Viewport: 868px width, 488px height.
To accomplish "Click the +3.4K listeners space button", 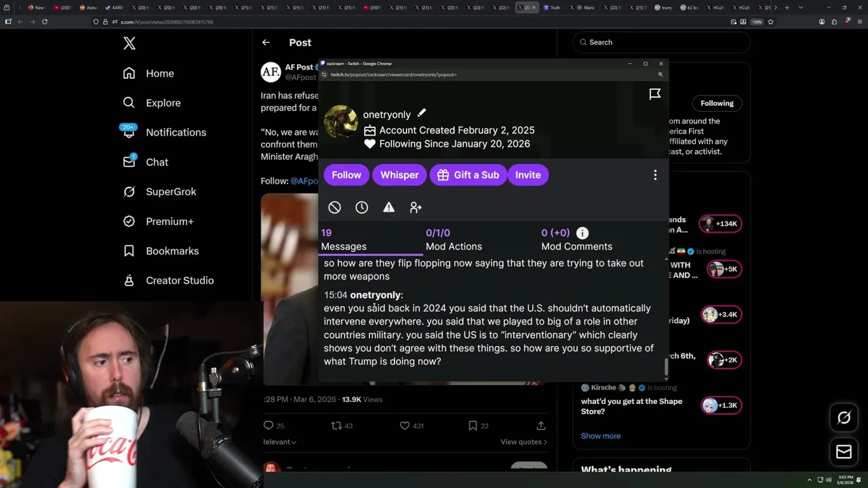I will coord(721,314).
